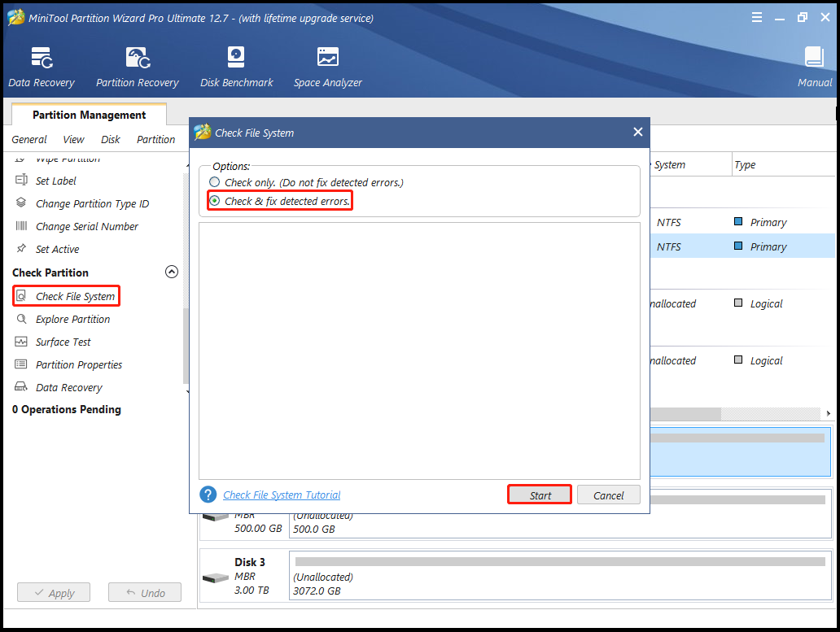Click the Explore Partition magnifier icon

[21, 319]
